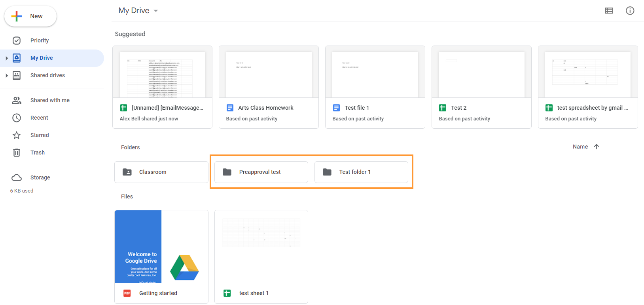Open the Name sort options

tap(580, 147)
